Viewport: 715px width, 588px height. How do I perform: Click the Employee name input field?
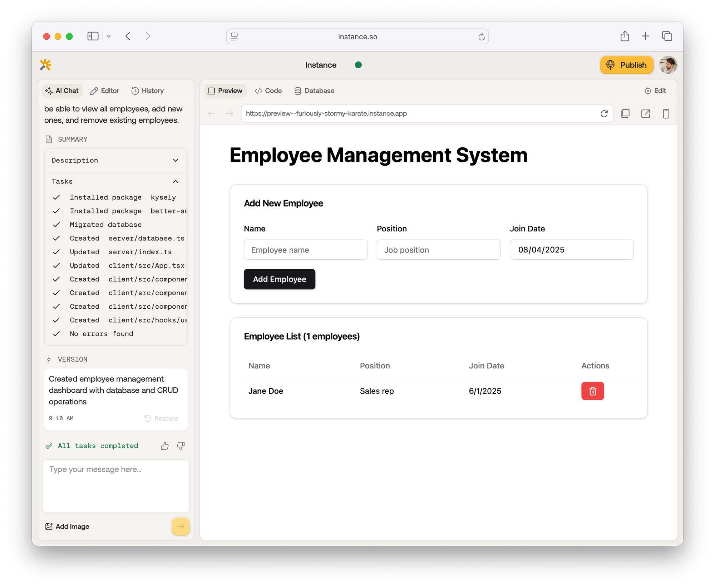[305, 250]
